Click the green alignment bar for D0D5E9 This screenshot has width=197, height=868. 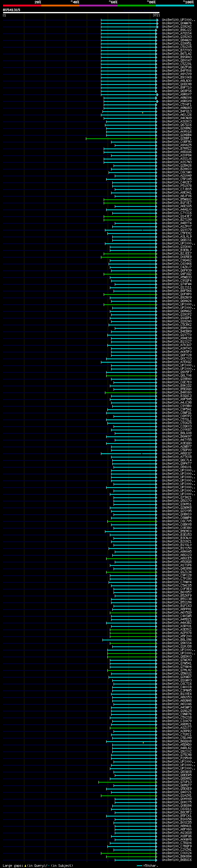point(129,257)
